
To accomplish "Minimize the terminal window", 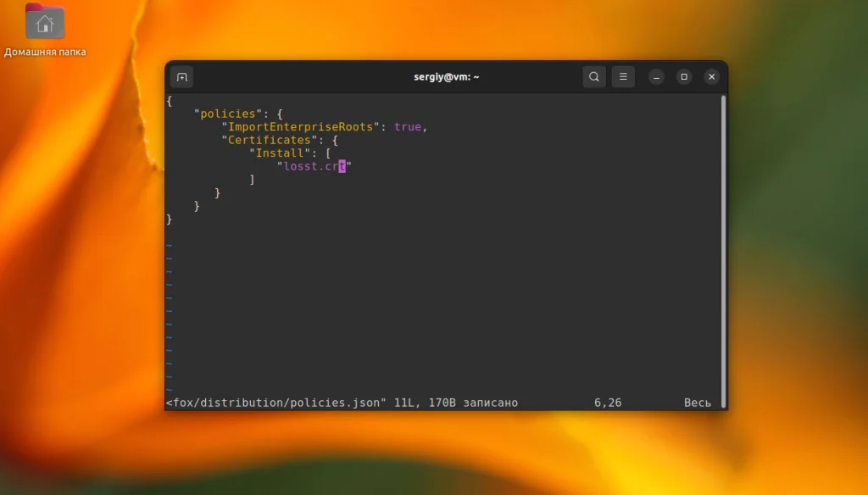I will point(656,76).
